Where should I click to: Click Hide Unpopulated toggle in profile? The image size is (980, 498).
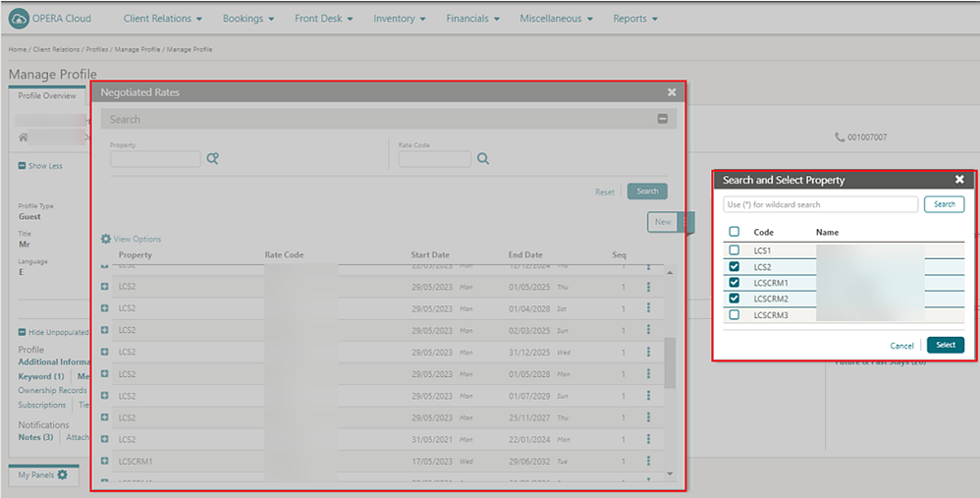click(x=53, y=332)
